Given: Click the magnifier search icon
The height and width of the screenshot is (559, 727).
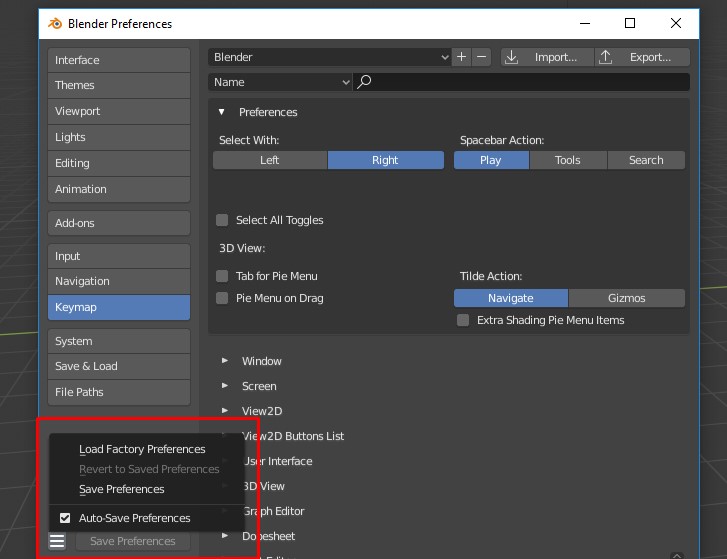Looking at the screenshot, I should click(364, 82).
